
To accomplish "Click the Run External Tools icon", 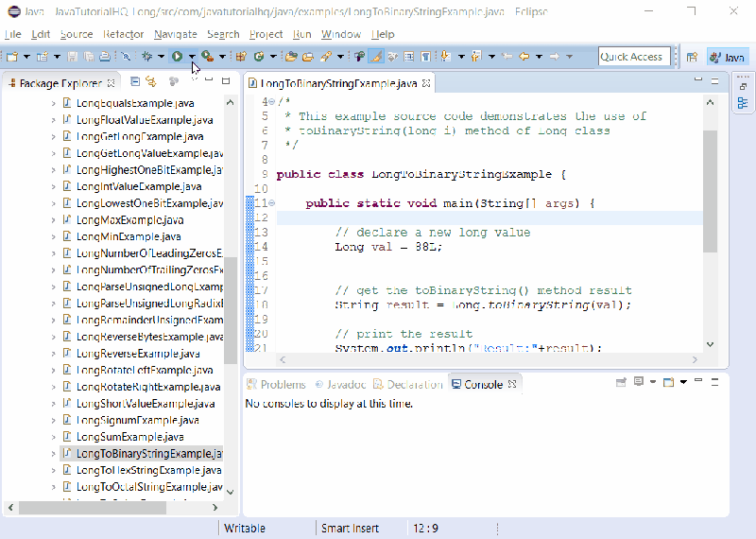I will click(x=207, y=57).
